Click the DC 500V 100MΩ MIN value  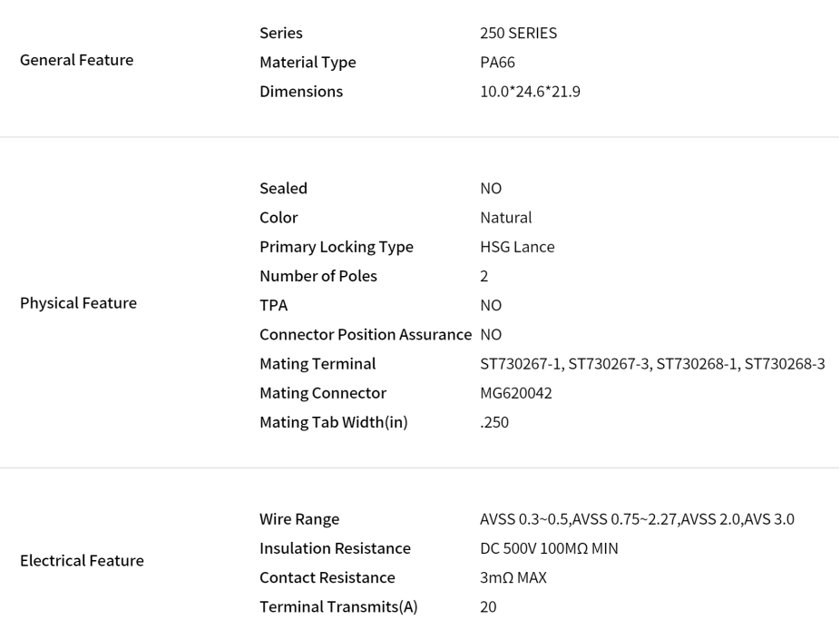pyautogui.click(x=549, y=548)
